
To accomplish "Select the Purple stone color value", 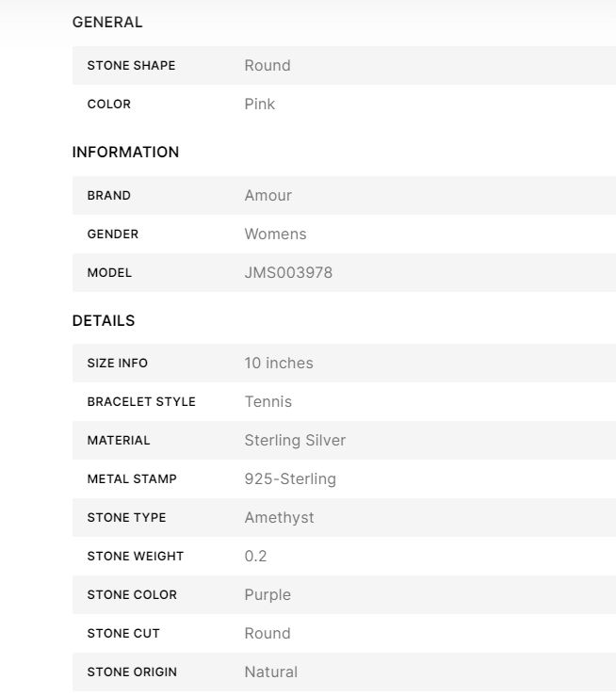I will pos(267,595).
